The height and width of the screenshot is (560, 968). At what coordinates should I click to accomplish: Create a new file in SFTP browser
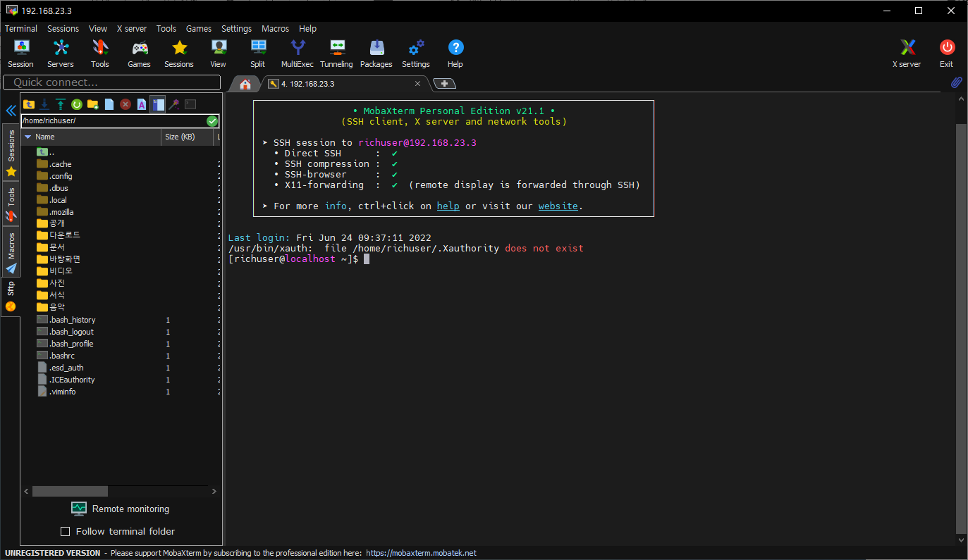click(109, 104)
